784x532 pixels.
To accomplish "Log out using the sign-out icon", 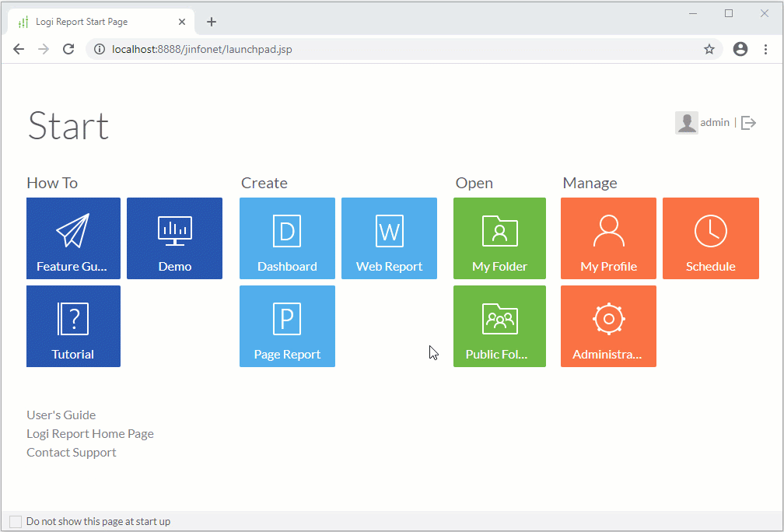I will (747, 122).
